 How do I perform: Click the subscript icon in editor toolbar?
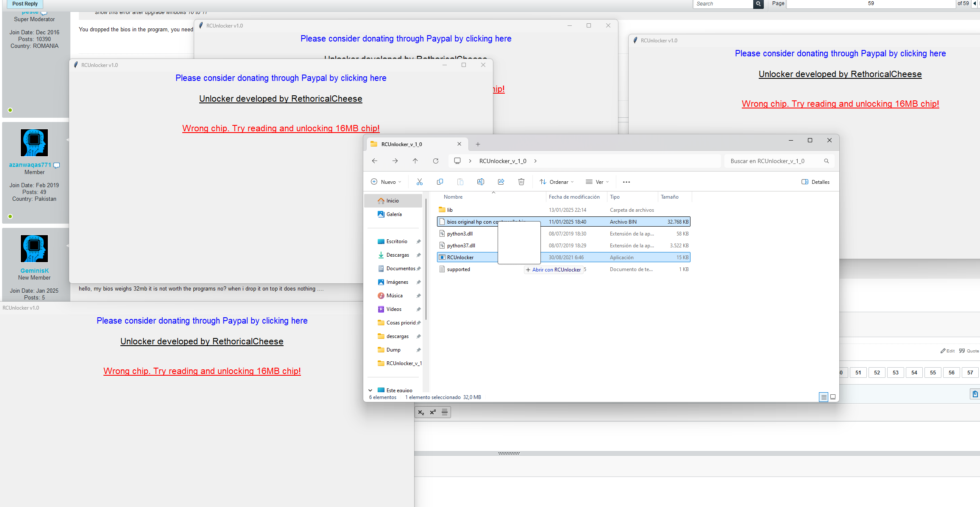click(421, 412)
